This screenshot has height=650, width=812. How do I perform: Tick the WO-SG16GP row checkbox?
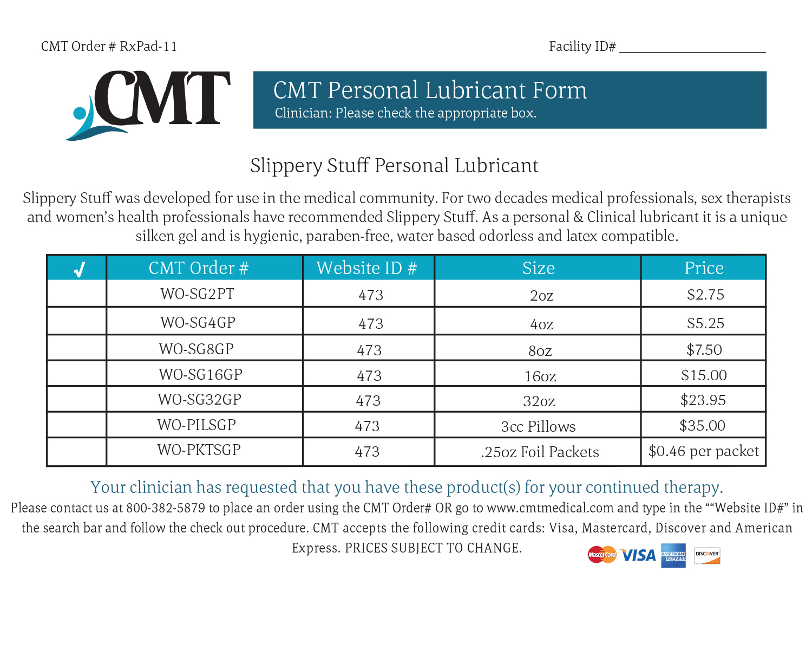click(77, 374)
